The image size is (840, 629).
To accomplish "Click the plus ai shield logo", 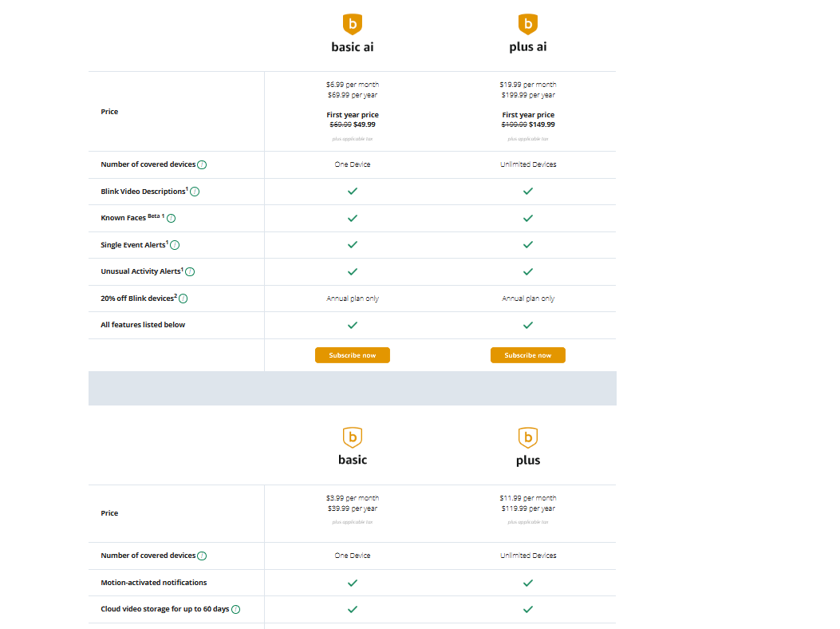I will [x=527, y=24].
